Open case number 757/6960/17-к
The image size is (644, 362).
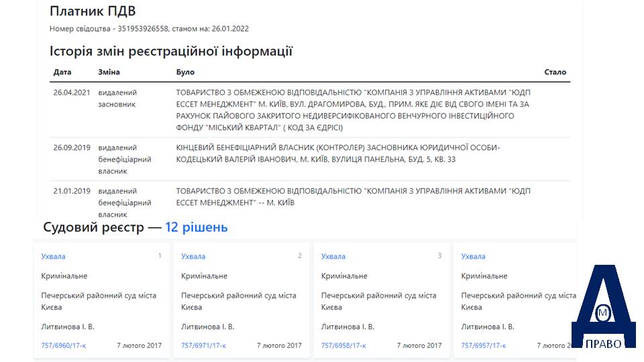[x=64, y=346]
